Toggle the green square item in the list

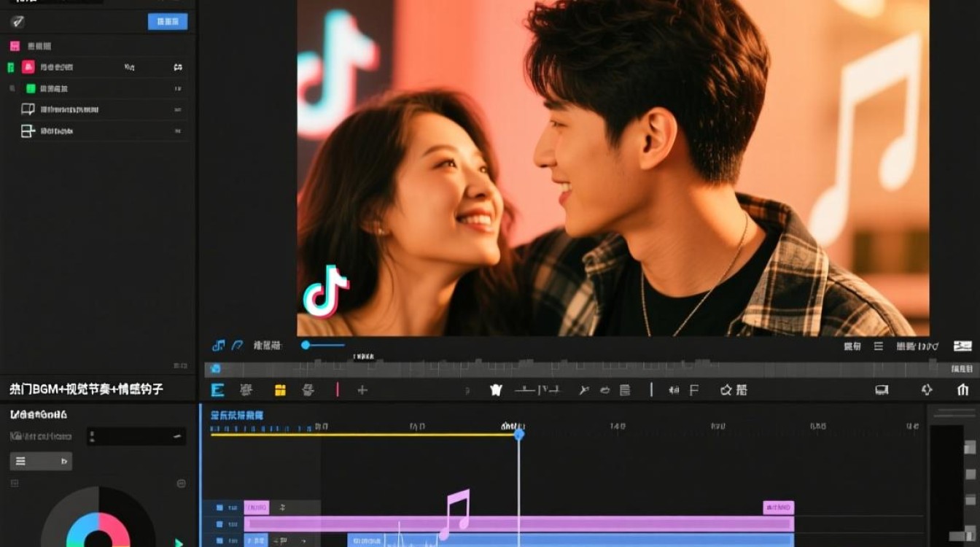tap(31, 88)
